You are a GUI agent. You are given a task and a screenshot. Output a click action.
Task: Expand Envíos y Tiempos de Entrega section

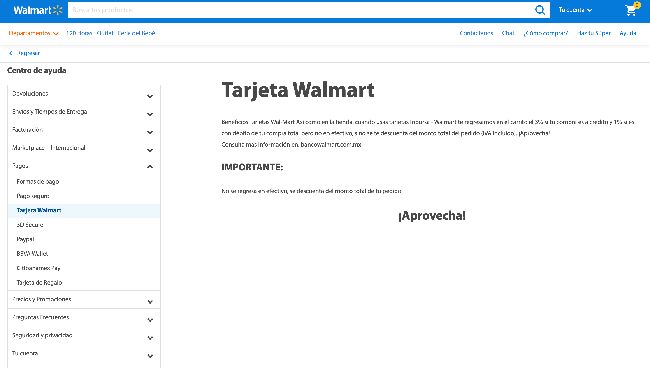(84, 112)
